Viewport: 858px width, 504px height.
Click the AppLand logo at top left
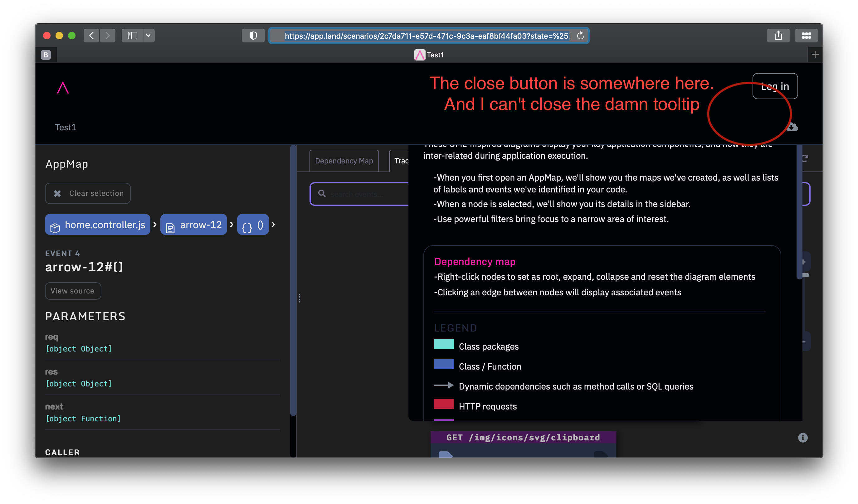[x=63, y=87]
